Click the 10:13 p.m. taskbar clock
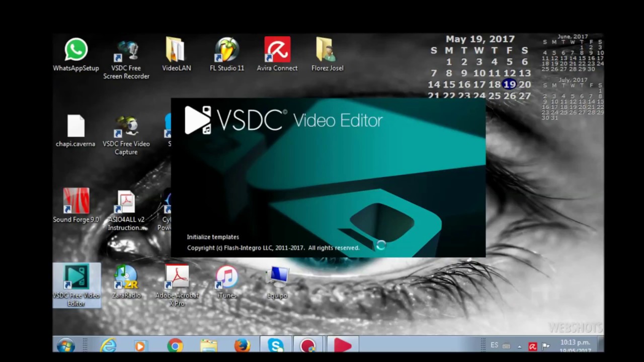This screenshot has width=644, height=362. tap(575, 345)
